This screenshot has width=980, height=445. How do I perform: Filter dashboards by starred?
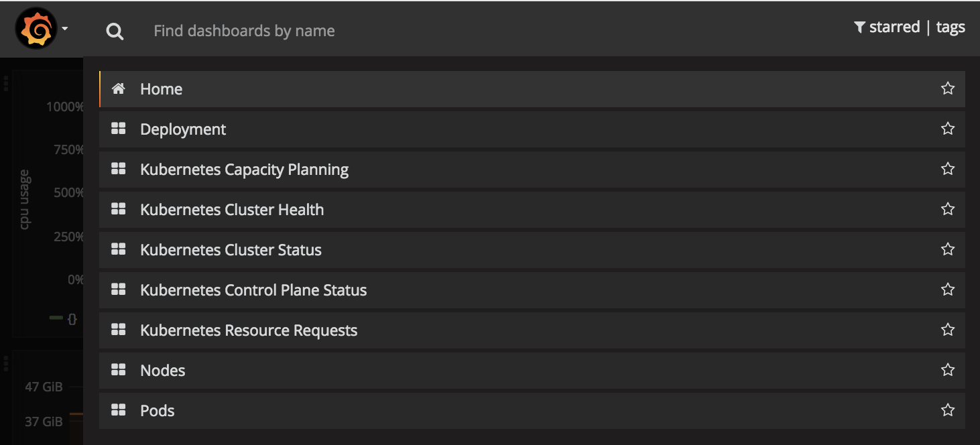click(894, 27)
